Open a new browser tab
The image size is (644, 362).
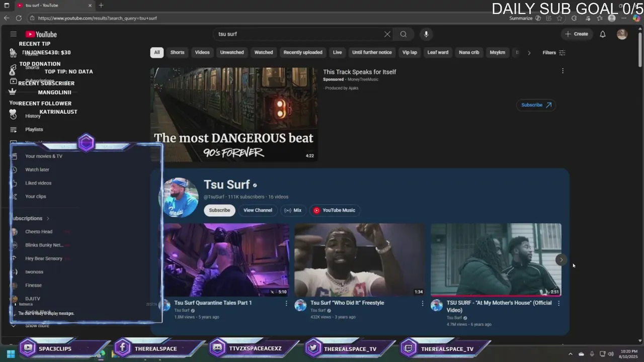[x=101, y=5]
